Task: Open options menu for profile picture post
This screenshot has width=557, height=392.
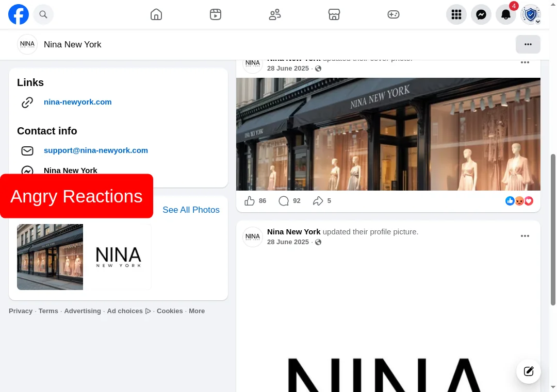Action: click(525, 236)
